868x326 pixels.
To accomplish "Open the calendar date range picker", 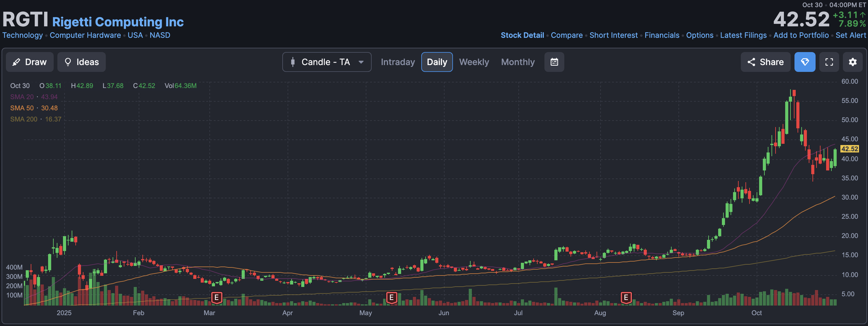I will click(x=554, y=62).
